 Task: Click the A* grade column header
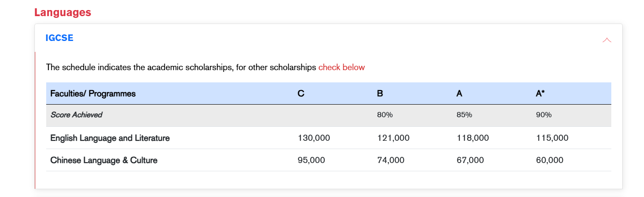(540, 94)
